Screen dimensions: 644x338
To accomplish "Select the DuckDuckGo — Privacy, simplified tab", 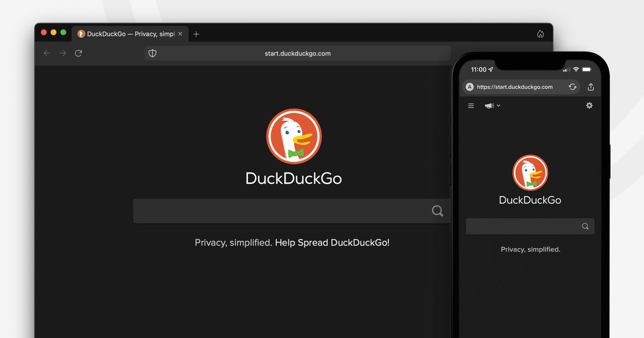I will [129, 34].
